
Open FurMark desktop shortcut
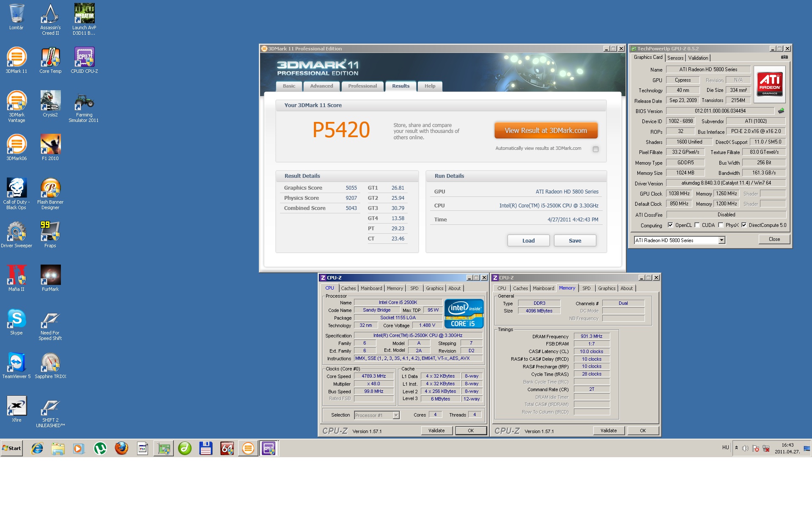coord(50,278)
